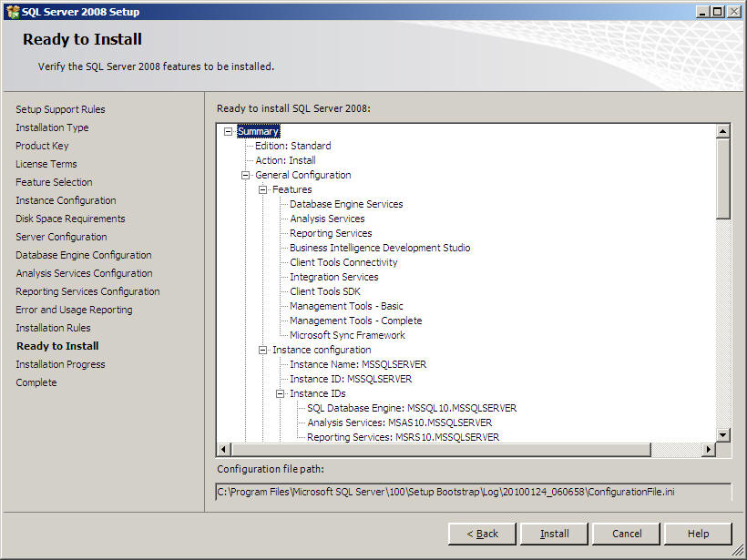747x560 pixels.
Task: Select Reporting Services feature row
Action: [331, 233]
